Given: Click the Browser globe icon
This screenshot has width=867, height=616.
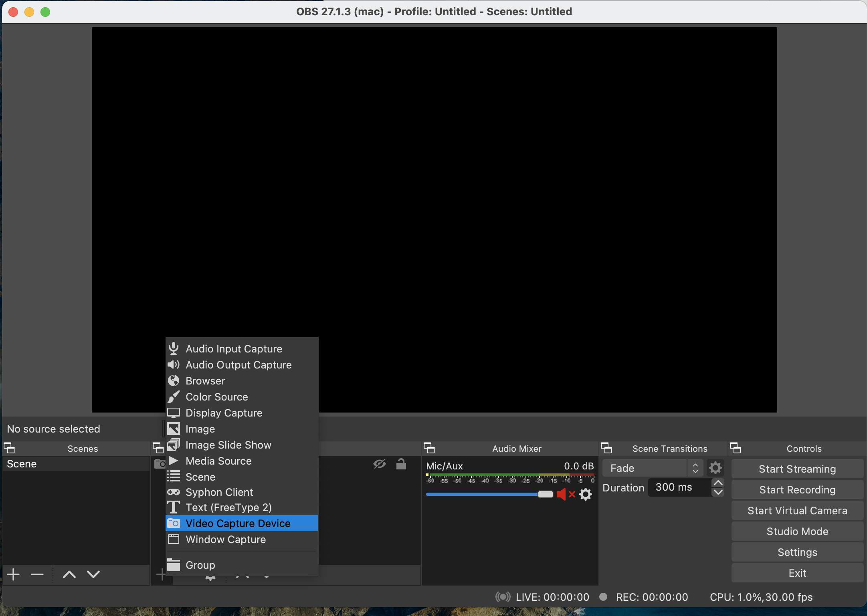Looking at the screenshot, I should (174, 380).
